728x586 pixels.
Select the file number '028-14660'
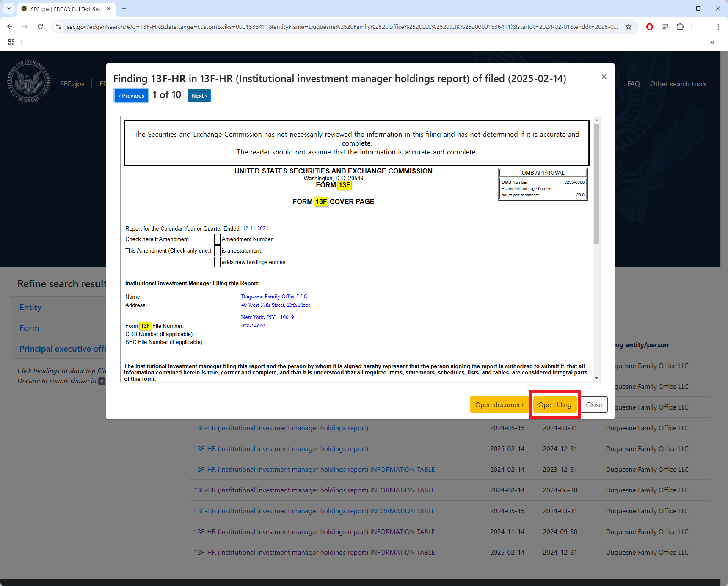tap(253, 326)
